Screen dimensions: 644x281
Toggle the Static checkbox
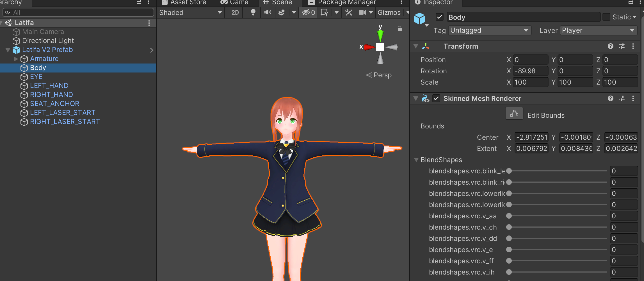[606, 17]
